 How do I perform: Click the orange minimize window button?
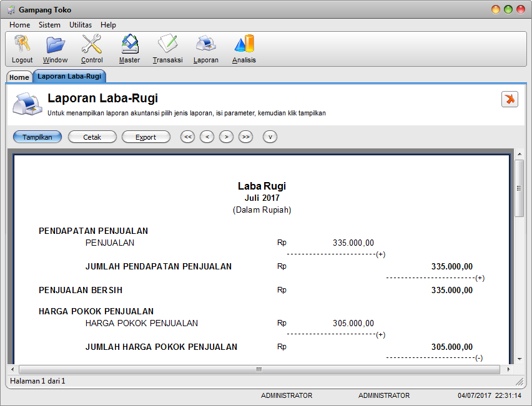pos(496,9)
